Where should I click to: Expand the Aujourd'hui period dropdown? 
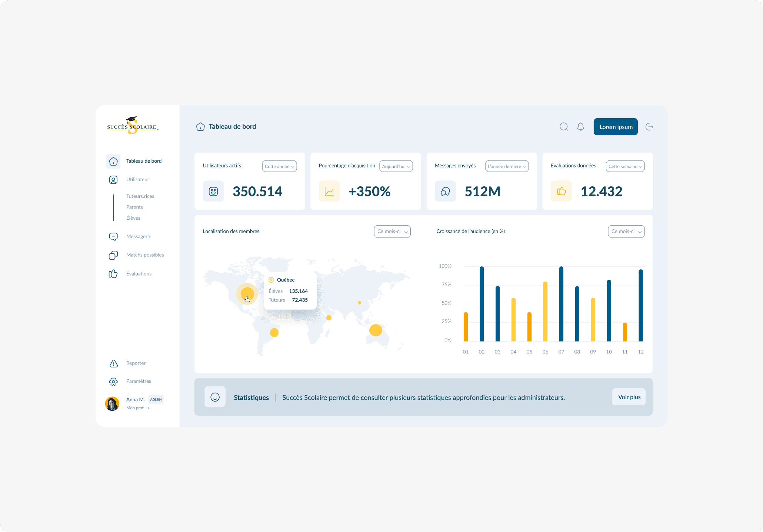coord(396,166)
